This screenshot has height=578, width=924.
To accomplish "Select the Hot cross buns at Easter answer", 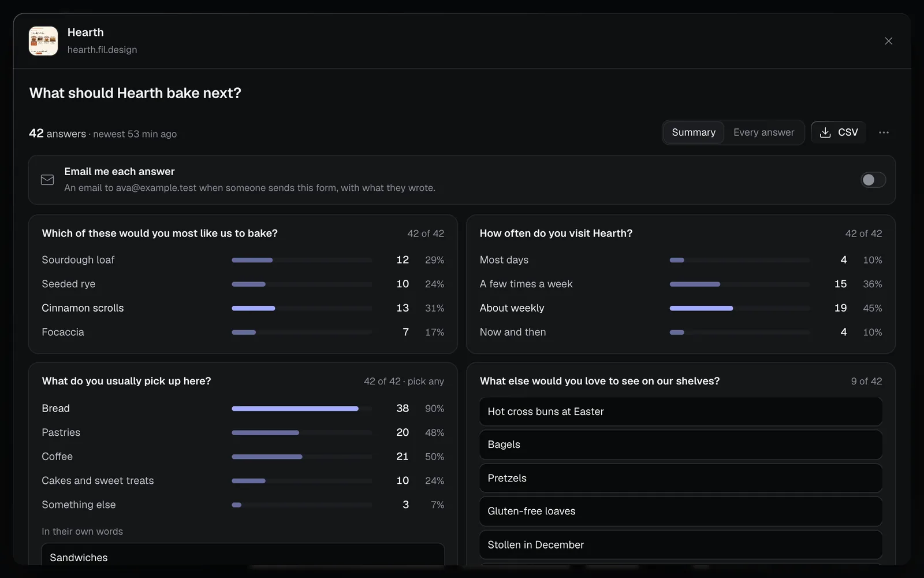I will (681, 412).
